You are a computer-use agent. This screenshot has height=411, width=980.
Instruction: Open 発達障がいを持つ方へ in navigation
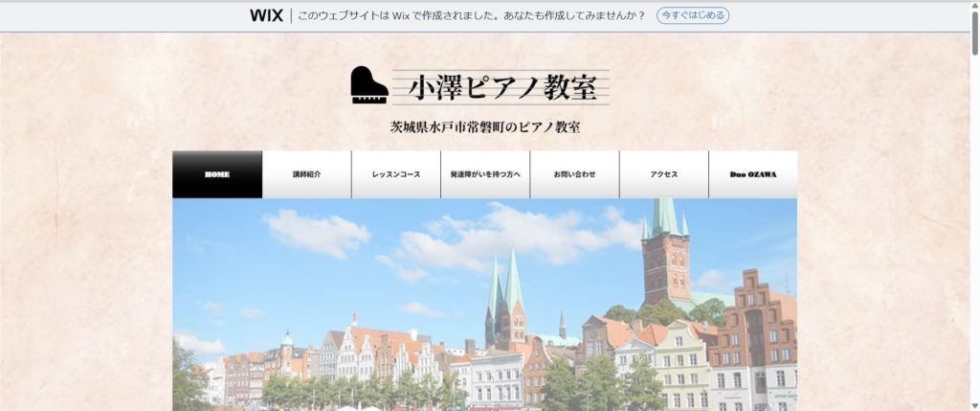(485, 174)
